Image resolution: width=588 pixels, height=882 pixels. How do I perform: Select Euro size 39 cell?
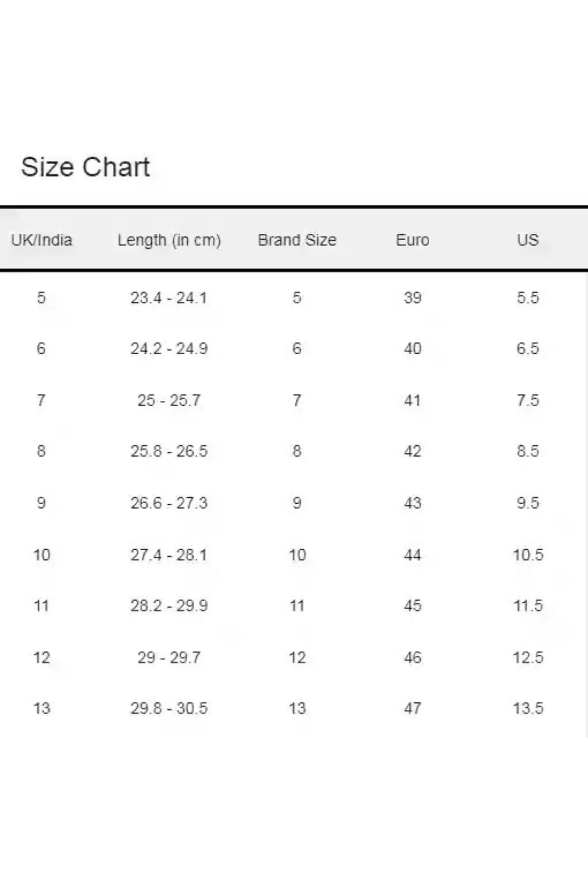pyautogui.click(x=413, y=297)
